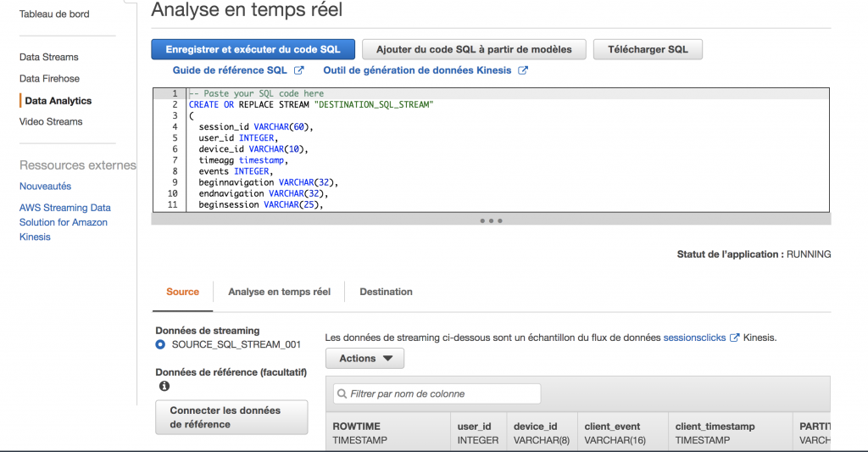Click the magnifier icon in the column filter
Screen dimensions: 868x452
pos(342,393)
